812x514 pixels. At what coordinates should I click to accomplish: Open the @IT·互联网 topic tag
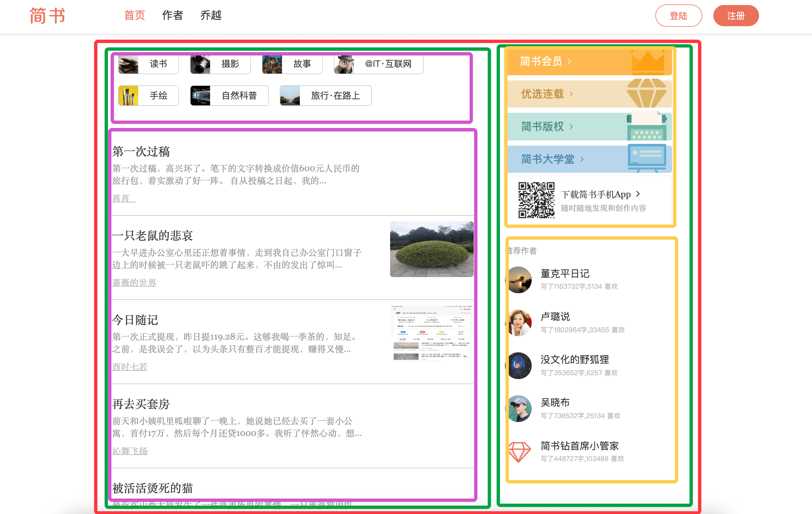378,64
